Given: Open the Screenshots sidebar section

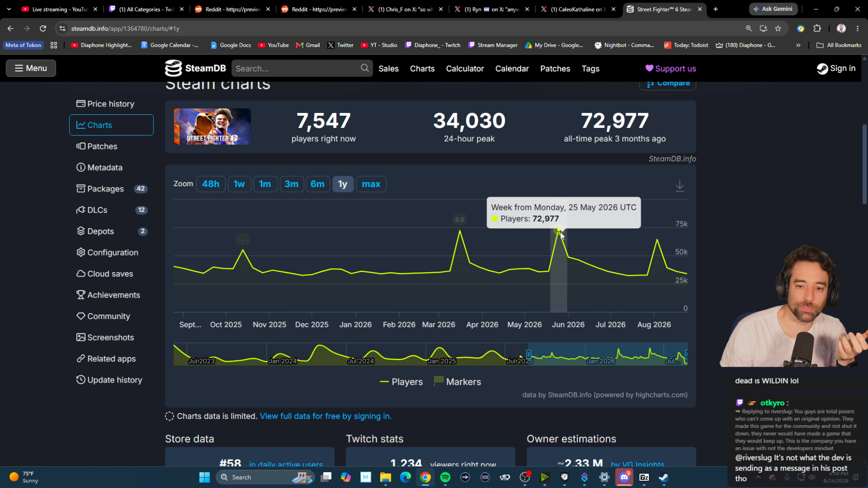Looking at the screenshot, I should pos(105,337).
